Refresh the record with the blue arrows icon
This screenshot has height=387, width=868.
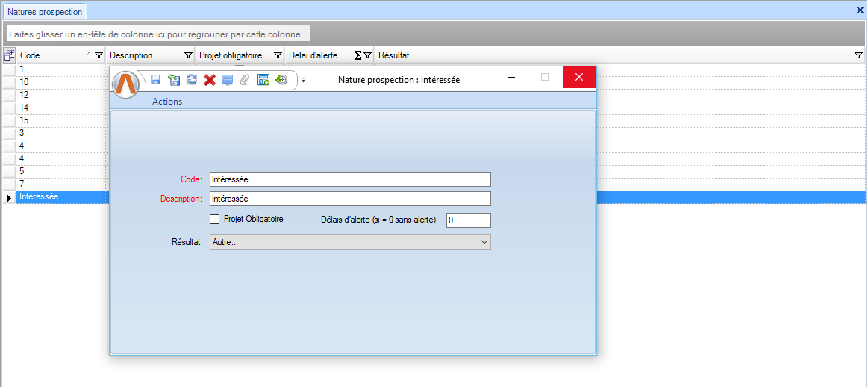tap(192, 79)
